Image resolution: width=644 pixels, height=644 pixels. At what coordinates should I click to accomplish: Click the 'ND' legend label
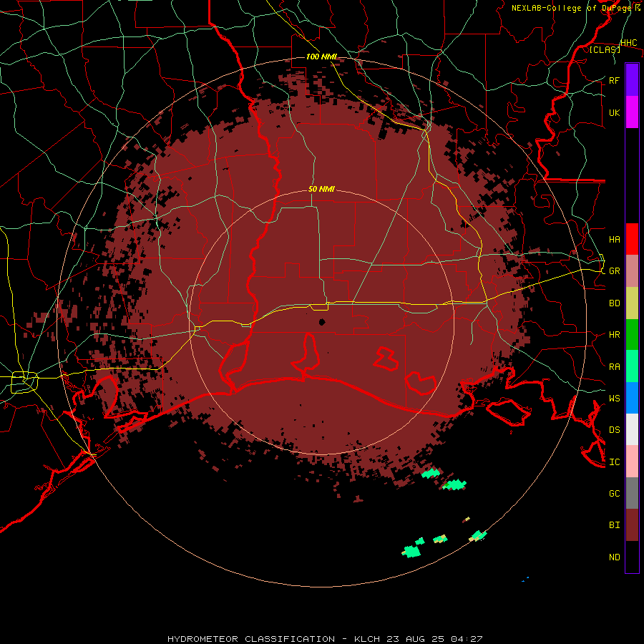(x=614, y=557)
